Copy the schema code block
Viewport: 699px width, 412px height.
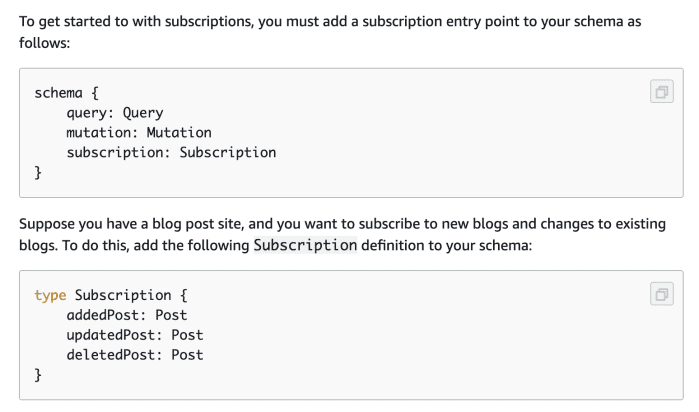(661, 92)
